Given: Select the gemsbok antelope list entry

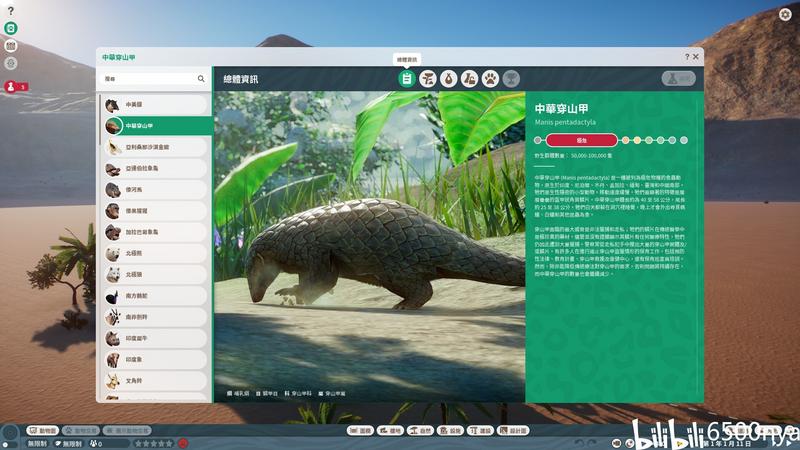Looking at the screenshot, I should (x=156, y=317).
